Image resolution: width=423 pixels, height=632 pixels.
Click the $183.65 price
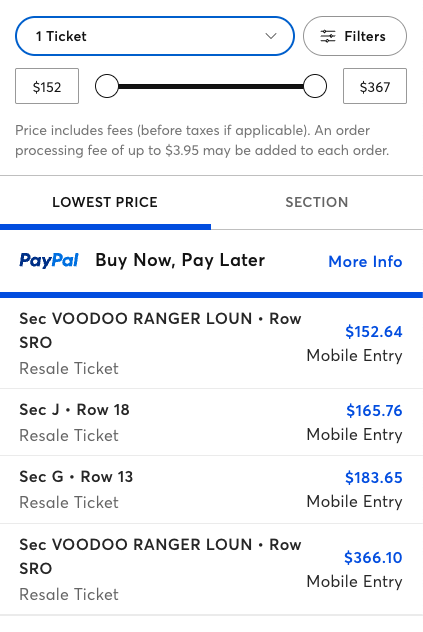[373, 478]
